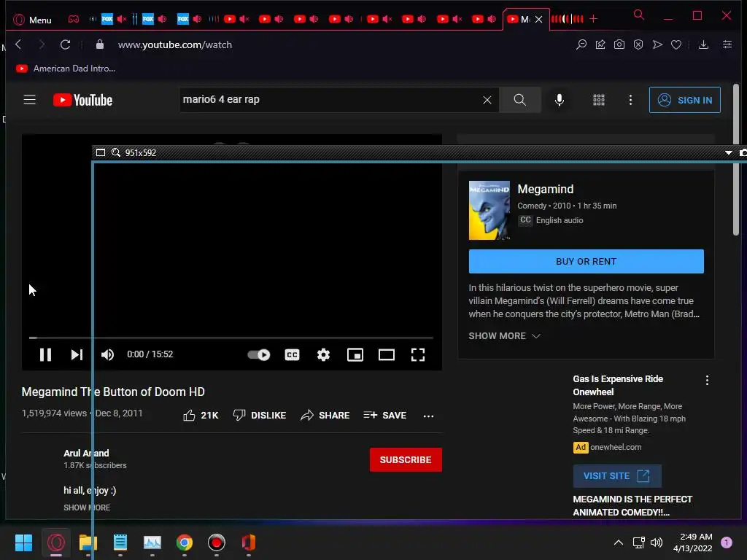Click the zoom magnifier icon in address bar
The height and width of the screenshot is (560, 747).
581,44
